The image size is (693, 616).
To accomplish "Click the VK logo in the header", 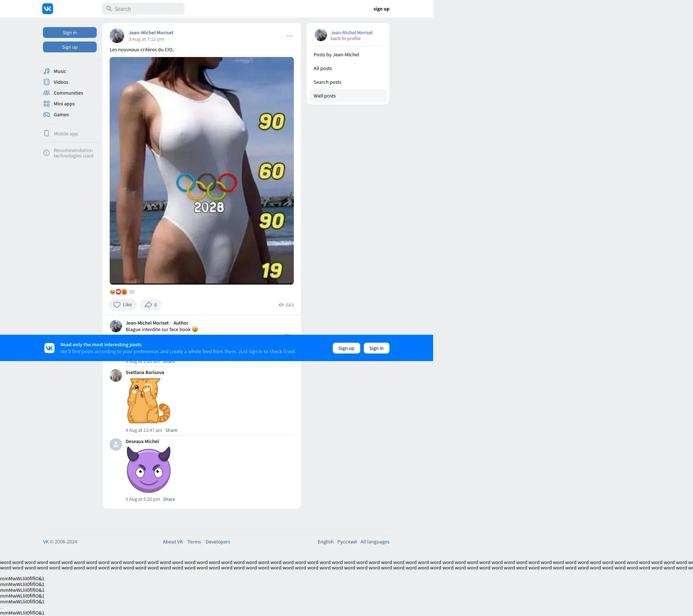I will point(48,9).
